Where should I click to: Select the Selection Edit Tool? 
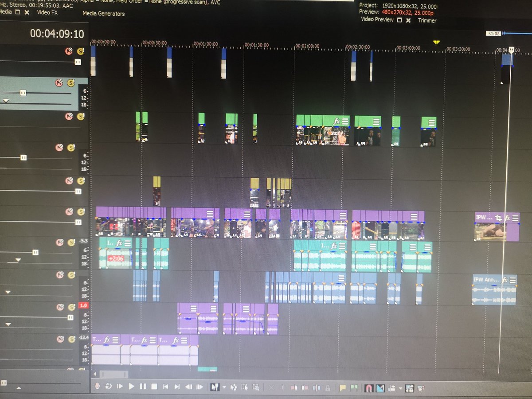(x=245, y=387)
